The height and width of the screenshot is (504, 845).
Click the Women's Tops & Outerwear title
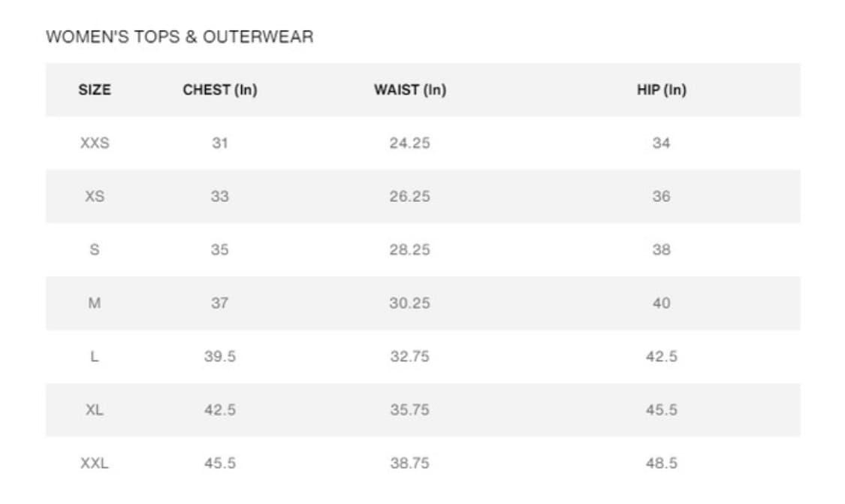(x=180, y=37)
